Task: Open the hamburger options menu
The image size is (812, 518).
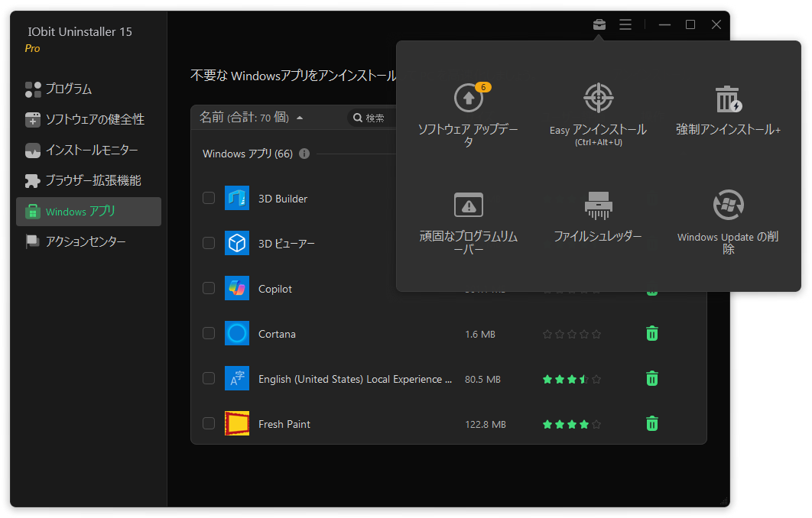Action: pyautogui.click(x=625, y=24)
